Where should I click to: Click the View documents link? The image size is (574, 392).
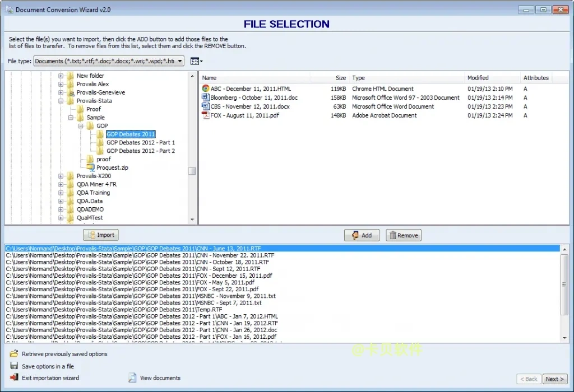(x=160, y=378)
